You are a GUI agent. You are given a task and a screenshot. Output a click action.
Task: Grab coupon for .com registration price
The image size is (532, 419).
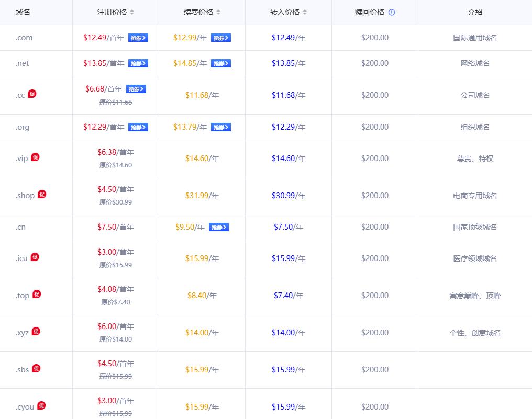tap(138, 38)
